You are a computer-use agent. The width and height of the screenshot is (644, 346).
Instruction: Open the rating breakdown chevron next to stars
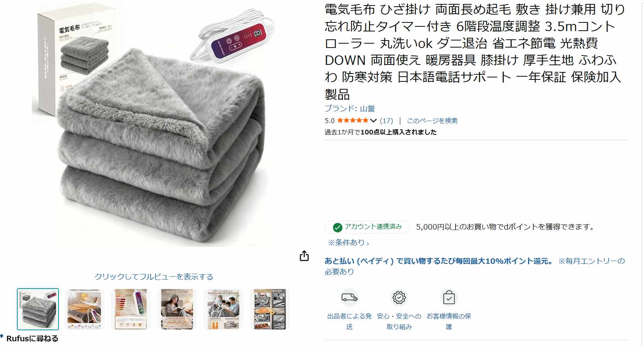pos(373,121)
